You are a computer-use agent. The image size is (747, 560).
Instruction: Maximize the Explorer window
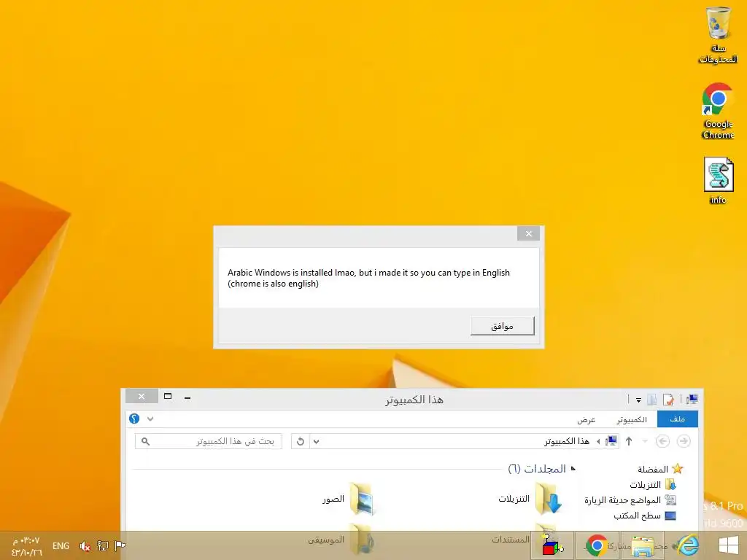click(168, 396)
